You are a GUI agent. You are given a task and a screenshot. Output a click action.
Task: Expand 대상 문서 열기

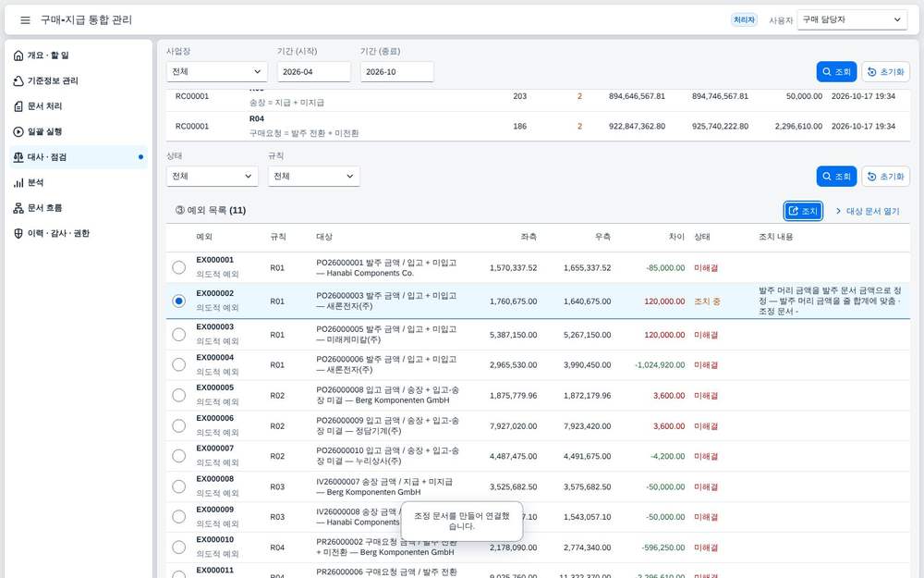click(868, 211)
